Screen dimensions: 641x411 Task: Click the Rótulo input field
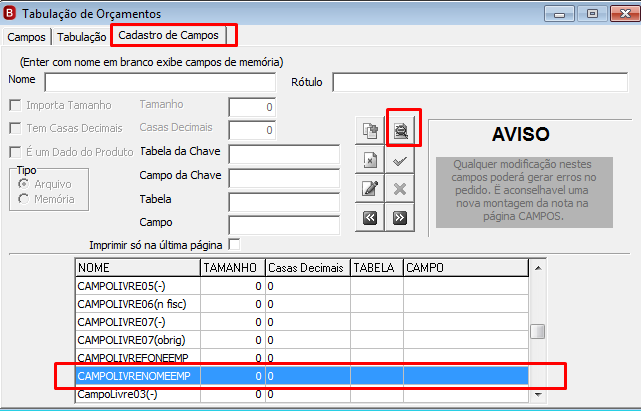(x=480, y=82)
